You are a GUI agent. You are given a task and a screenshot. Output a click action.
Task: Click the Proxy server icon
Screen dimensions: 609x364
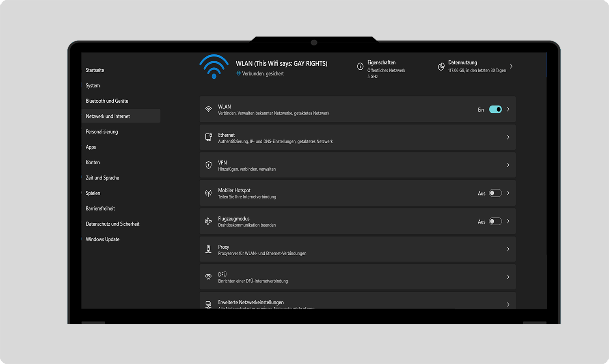coord(208,249)
